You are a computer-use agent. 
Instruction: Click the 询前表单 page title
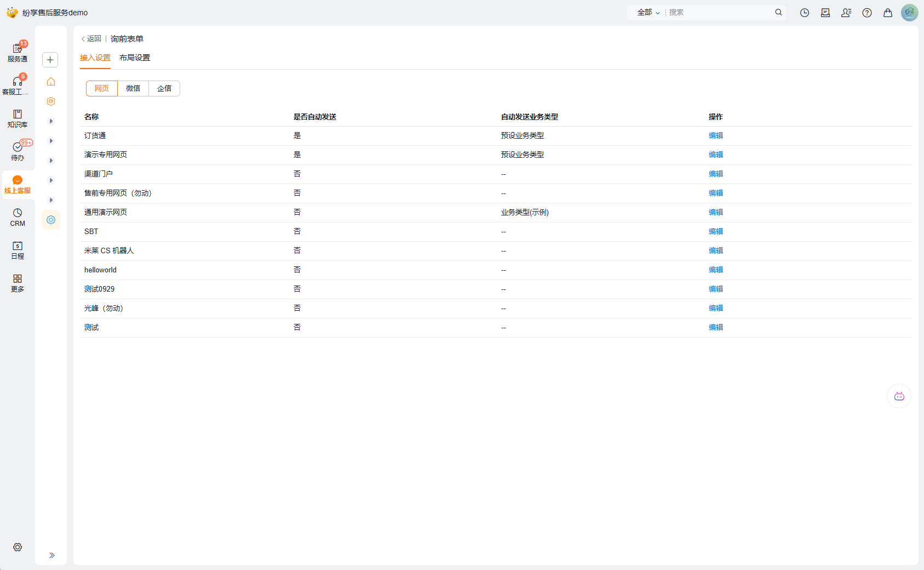(x=127, y=39)
